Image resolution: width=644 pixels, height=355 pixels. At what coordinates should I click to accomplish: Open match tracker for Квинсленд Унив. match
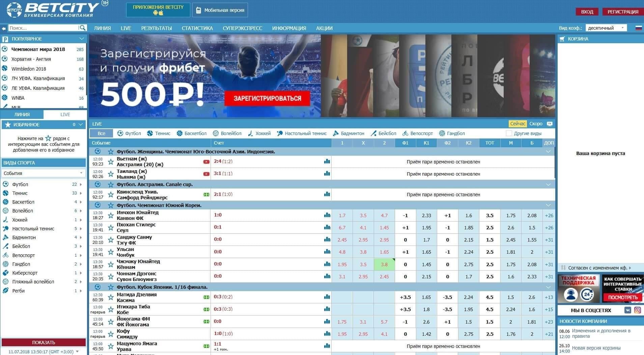(x=206, y=195)
